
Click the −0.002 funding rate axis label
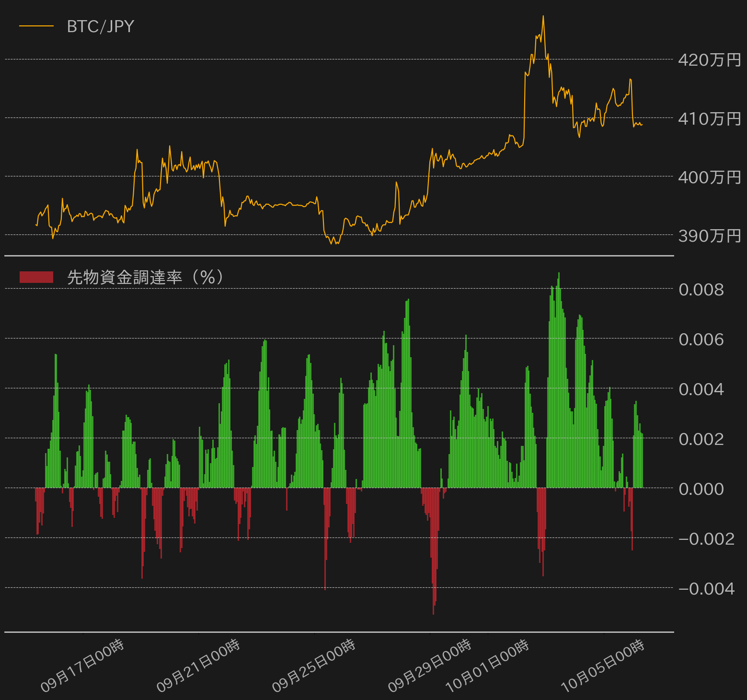(707, 539)
